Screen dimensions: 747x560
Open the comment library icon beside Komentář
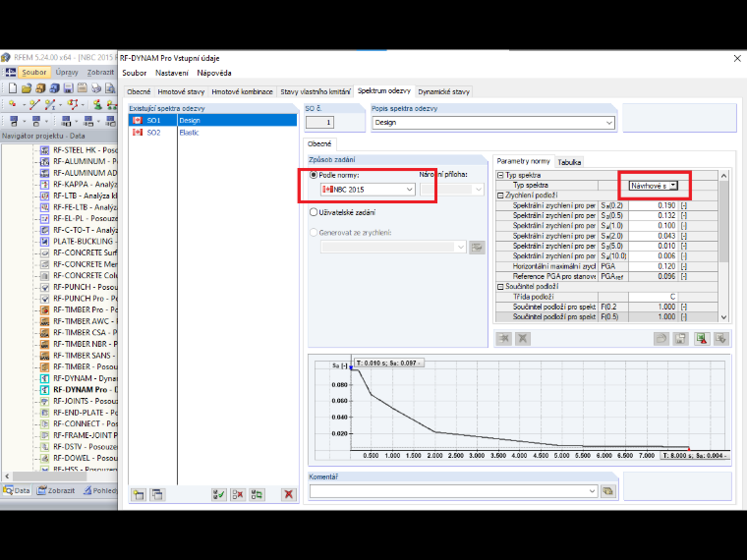point(607,491)
